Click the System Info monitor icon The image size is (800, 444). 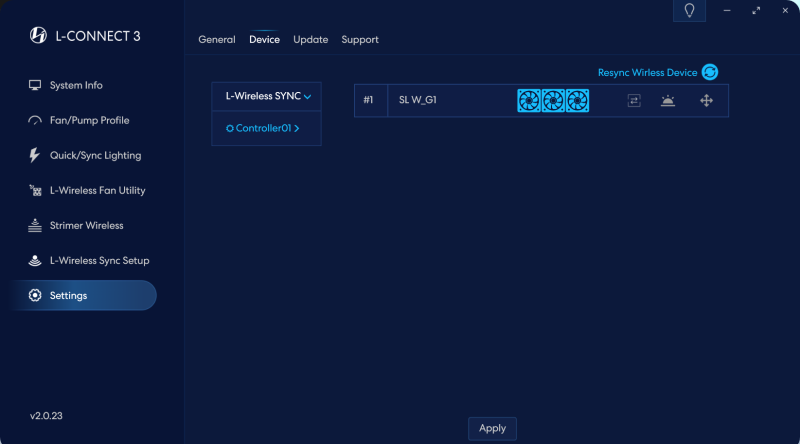click(35, 85)
